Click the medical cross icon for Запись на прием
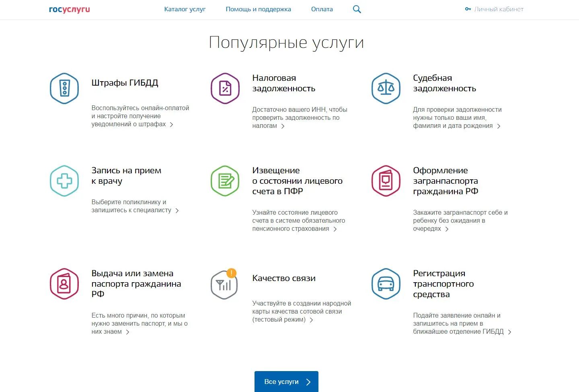 pyautogui.click(x=64, y=181)
